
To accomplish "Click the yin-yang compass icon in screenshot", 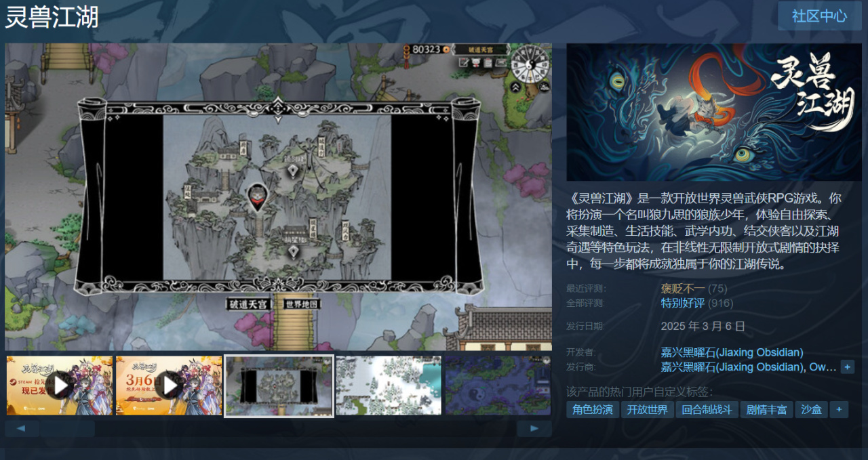I will pyautogui.click(x=530, y=64).
